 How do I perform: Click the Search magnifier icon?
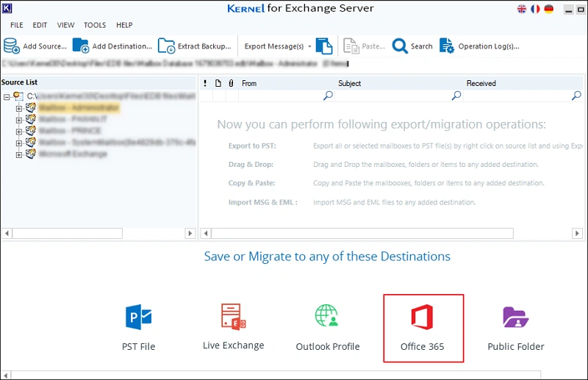[400, 46]
